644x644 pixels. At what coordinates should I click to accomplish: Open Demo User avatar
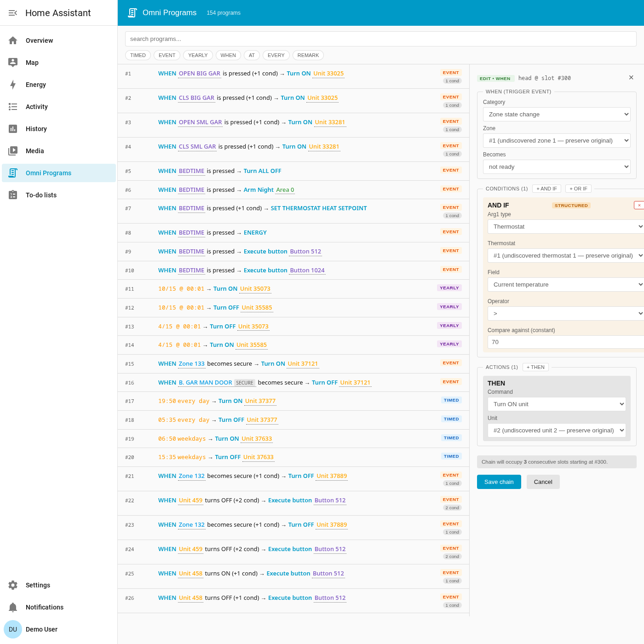(x=13, y=629)
